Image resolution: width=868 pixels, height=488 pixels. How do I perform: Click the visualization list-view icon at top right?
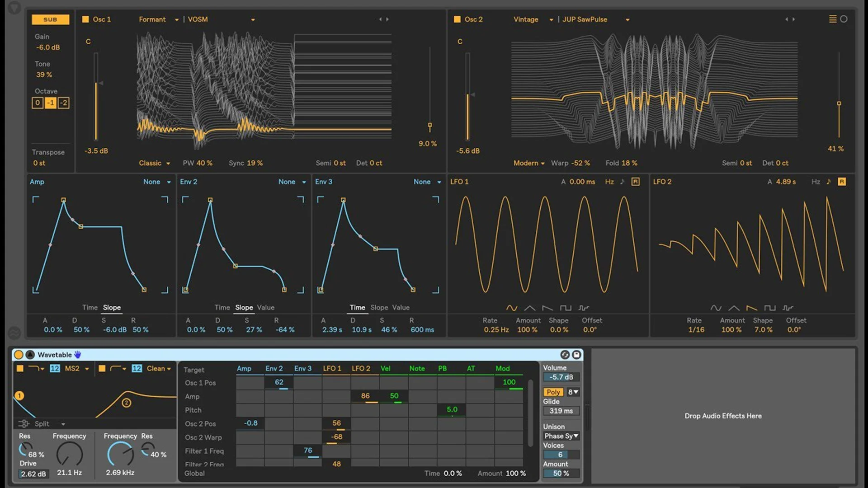tap(833, 19)
